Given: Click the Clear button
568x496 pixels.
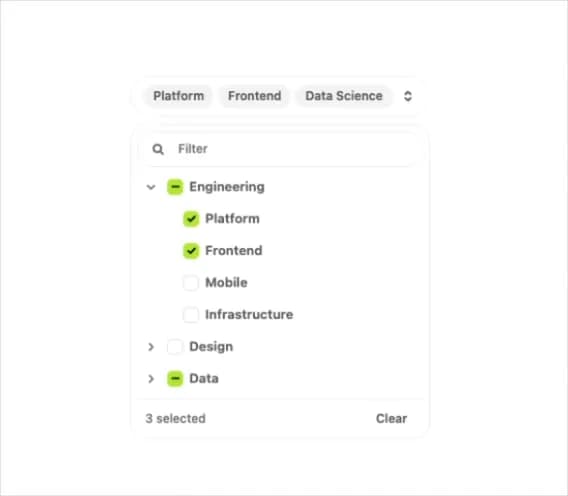Looking at the screenshot, I should [x=391, y=418].
